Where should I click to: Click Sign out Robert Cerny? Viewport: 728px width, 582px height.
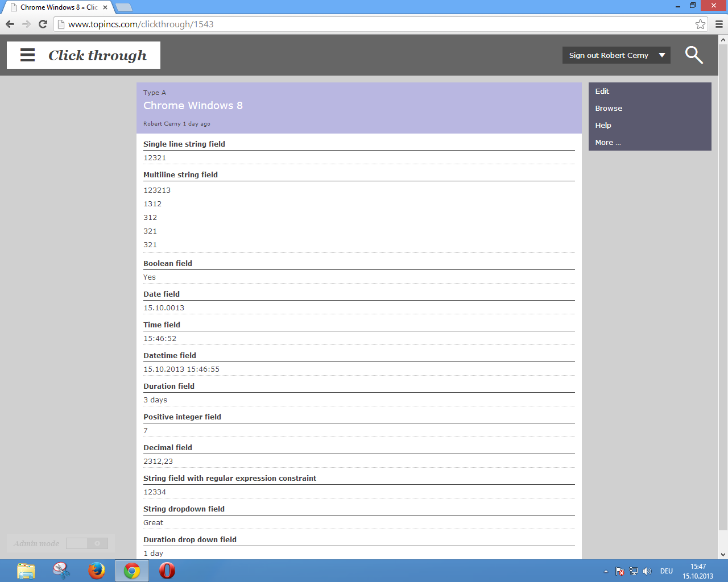(x=608, y=55)
